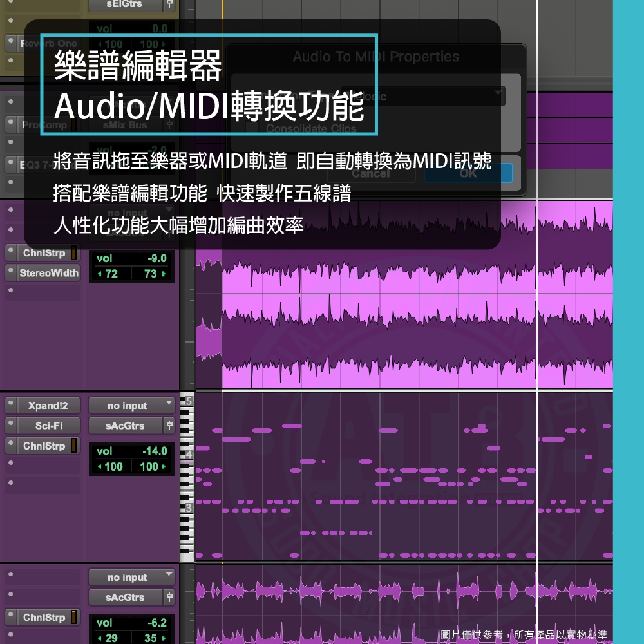The width and height of the screenshot is (644, 644).
Task: Bypass Xpand!2 using its insert dot
Action: [x=11, y=406]
